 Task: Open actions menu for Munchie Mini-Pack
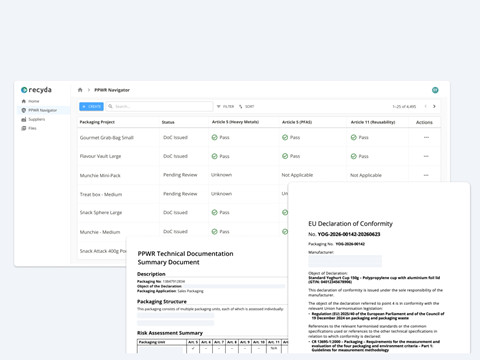426,175
